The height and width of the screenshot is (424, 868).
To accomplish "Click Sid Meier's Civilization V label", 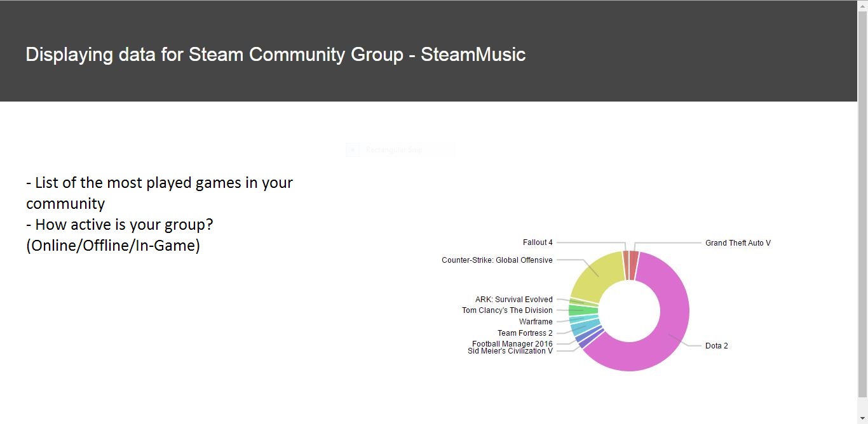I will (510, 351).
